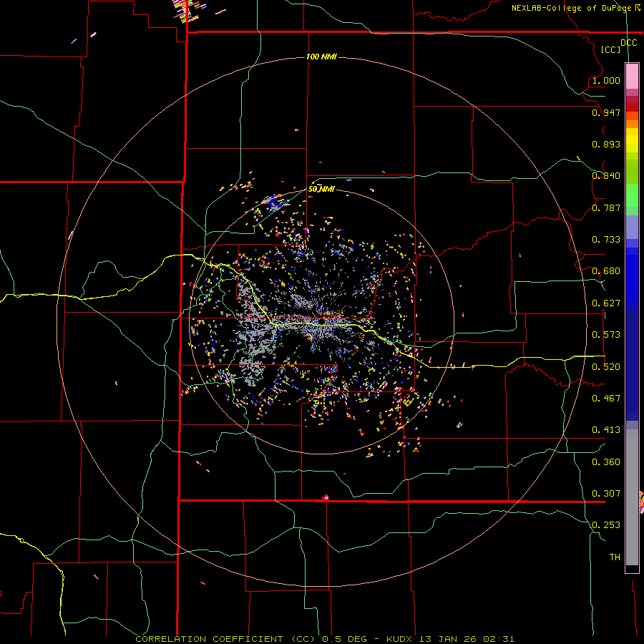Select the lavender color bar segment near 0.733
The image size is (644, 644).
(632, 227)
